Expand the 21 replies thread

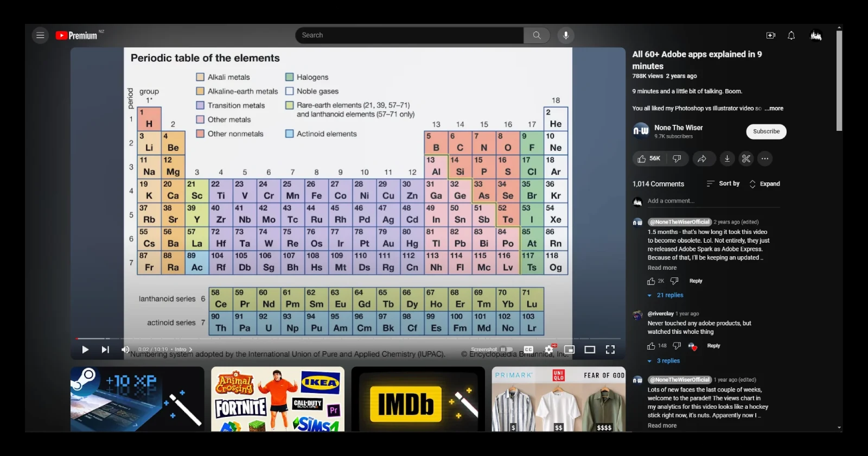669,295
